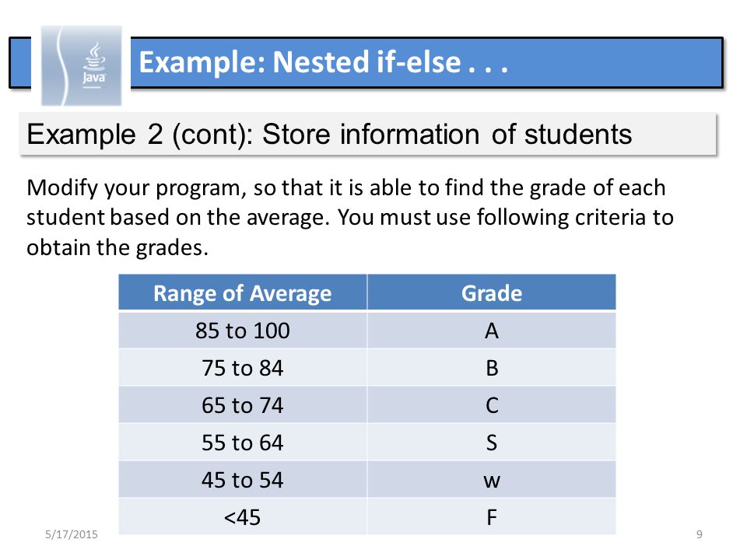Select the '55 to 64' range cell

pyautogui.click(x=243, y=442)
